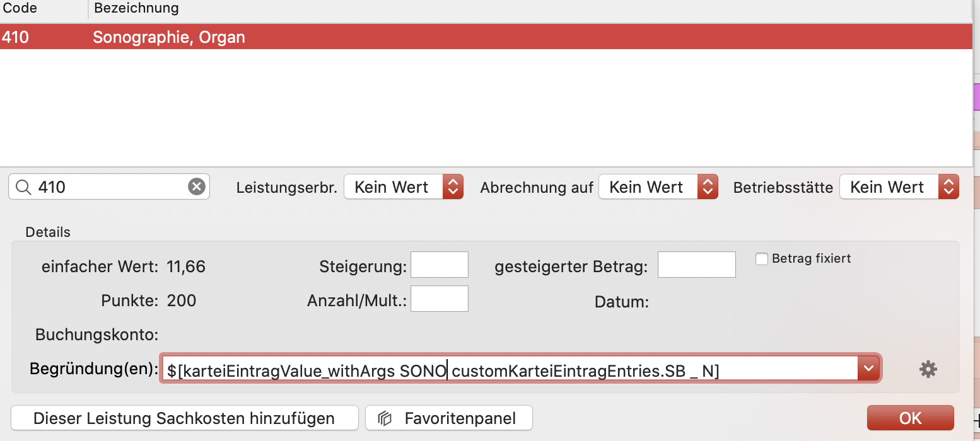Image resolution: width=980 pixels, height=441 pixels.
Task: Expand the Begründung(en) combo box arrow
Action: (x=868, y=368)
